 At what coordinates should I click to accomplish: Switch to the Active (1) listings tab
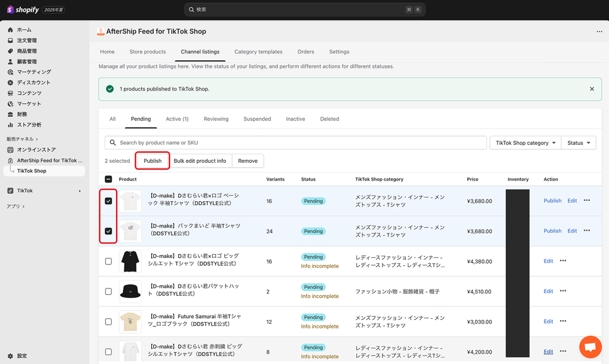(x=177, y=119)
